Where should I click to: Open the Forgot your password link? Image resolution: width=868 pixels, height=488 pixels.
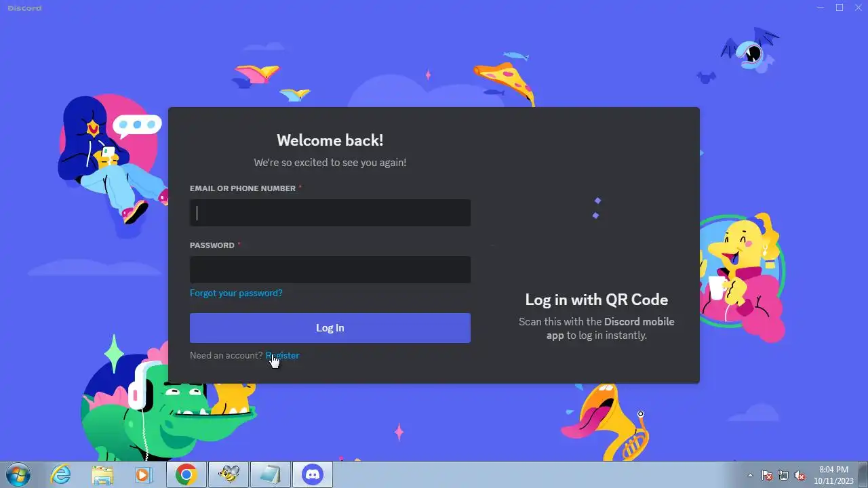click(x=236, y=293)
